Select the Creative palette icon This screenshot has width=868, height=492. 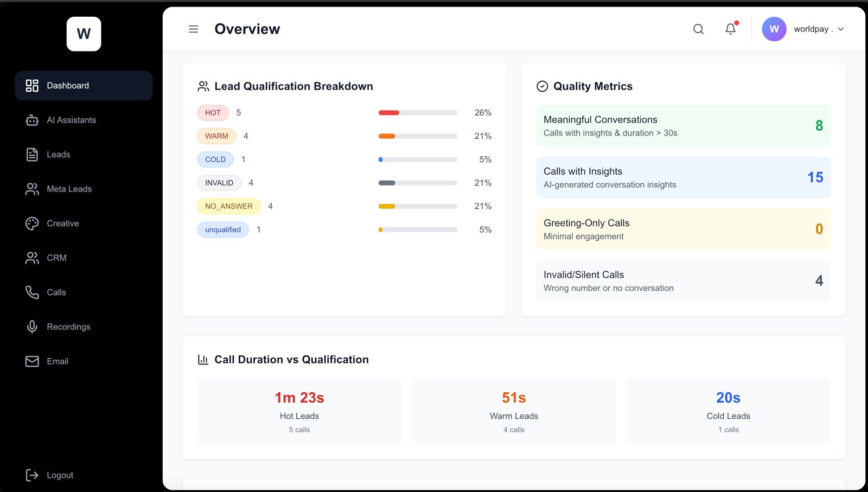click(32, 223)
